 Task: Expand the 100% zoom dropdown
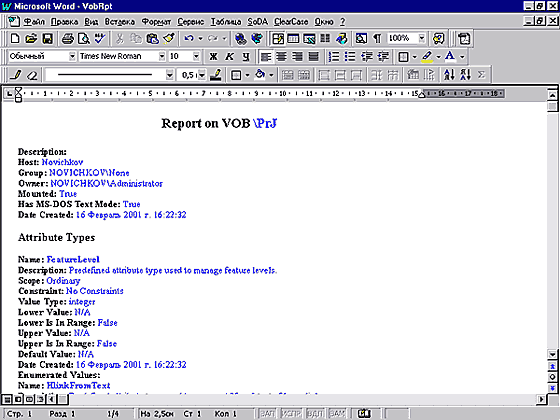pos(422,38)
